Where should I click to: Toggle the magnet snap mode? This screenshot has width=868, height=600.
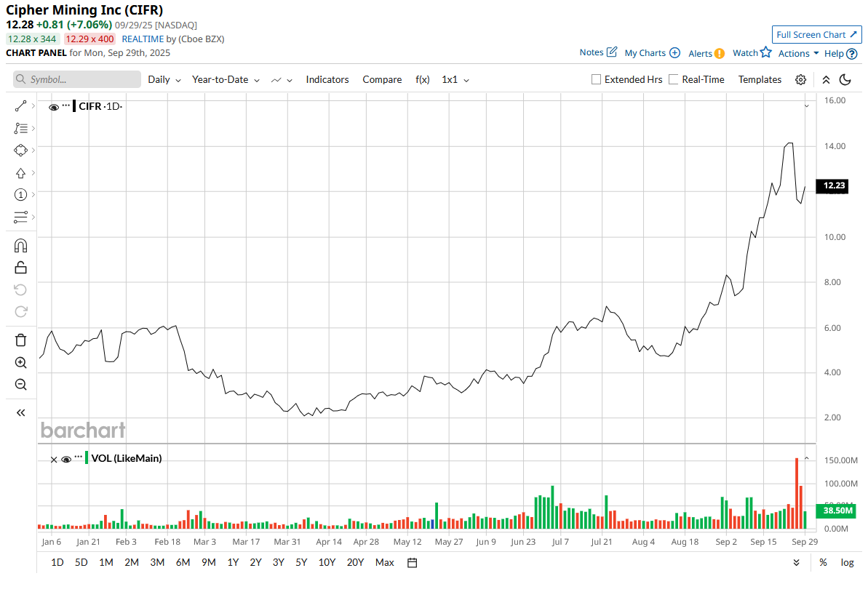(x=20, y=246)
